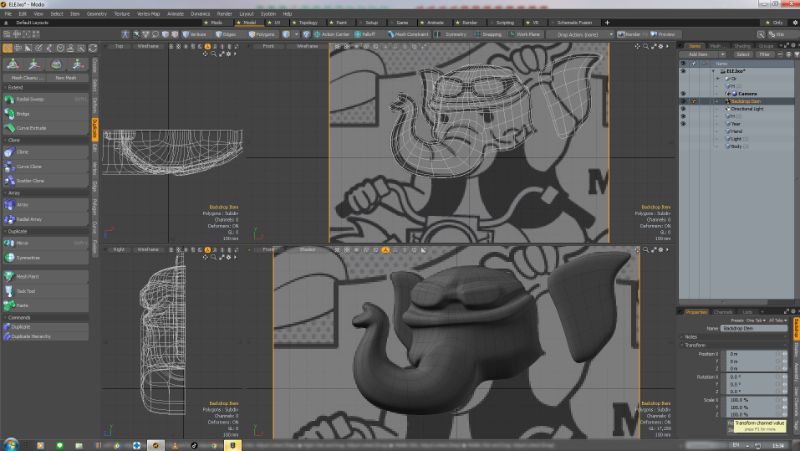
Task: Collapse the Duplicate section header
Action: (45, 231)
